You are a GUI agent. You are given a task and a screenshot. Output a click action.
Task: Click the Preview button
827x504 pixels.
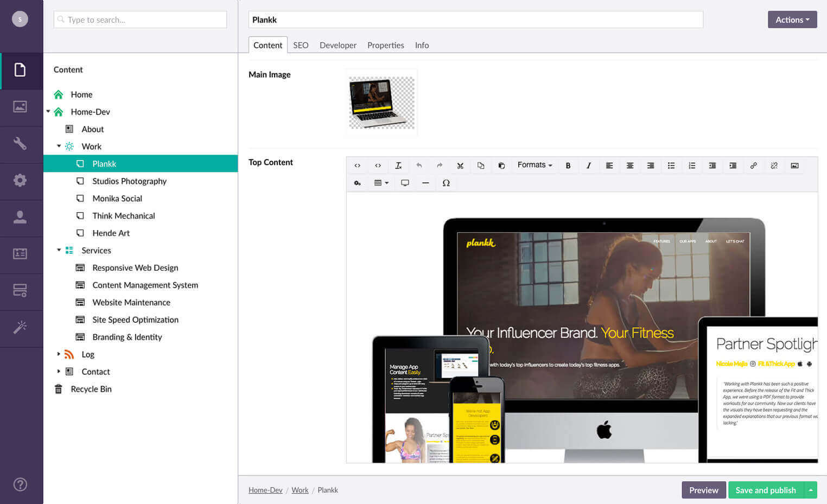click(704, 490)
